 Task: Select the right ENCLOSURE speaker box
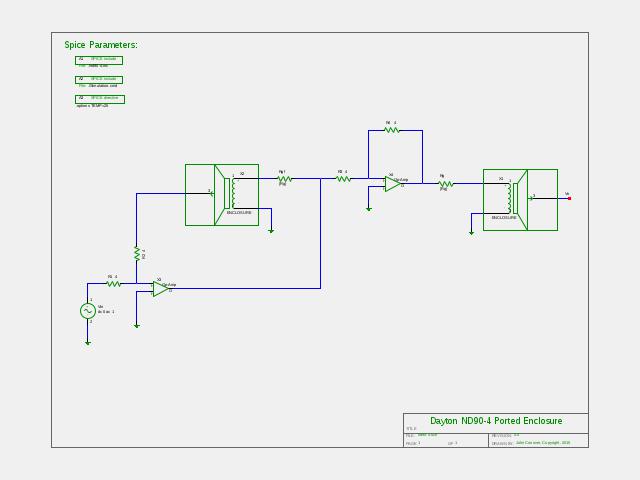520,200
